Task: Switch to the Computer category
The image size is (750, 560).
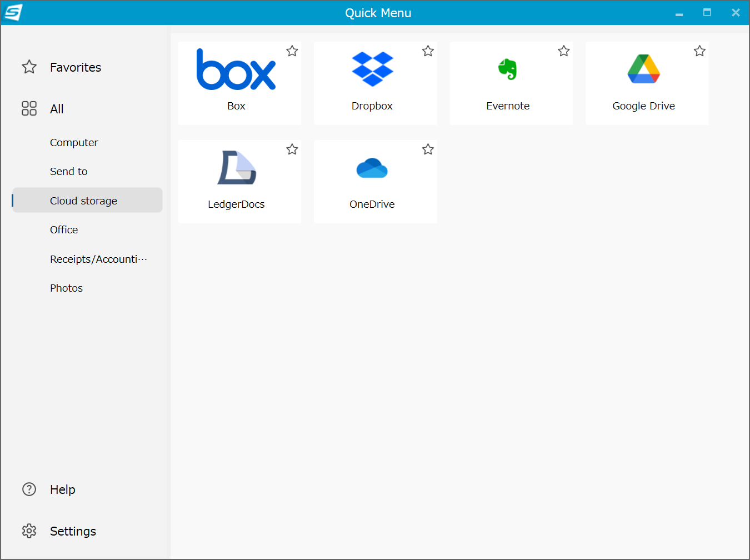Action: 74,143
